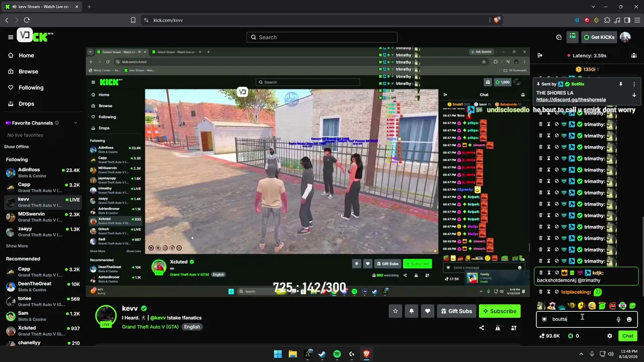Screen dimensions: 644x362
Task: Send the message with Chat button
Action: click(628, 336)
